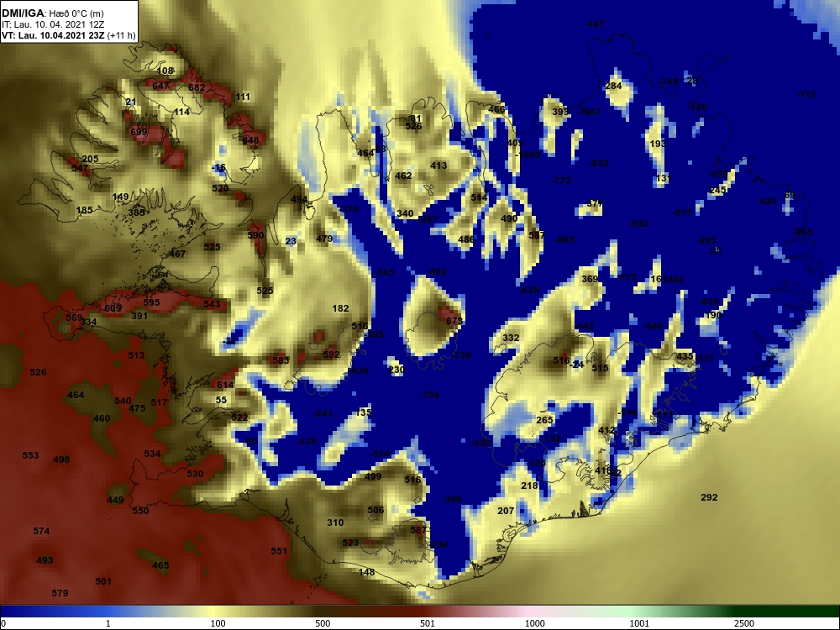Click the value 647 on the map
Viewport: 840px width, 630px height.
point(160,86)
